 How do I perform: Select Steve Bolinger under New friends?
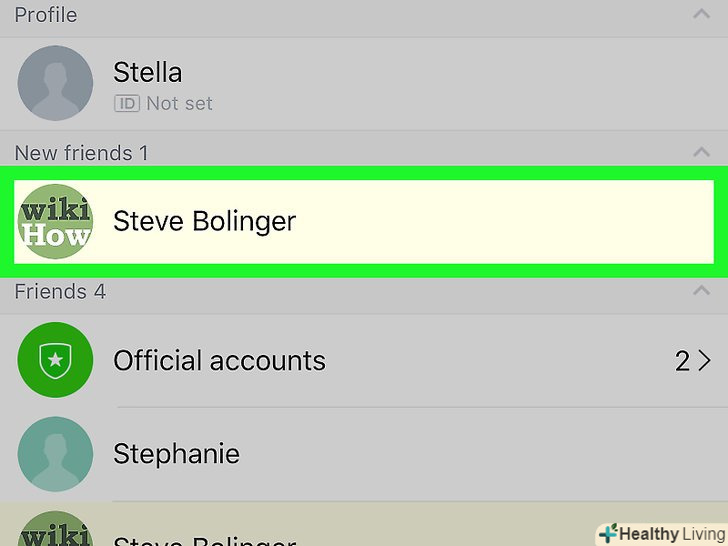pyautogui.click(x=204, y=221)
